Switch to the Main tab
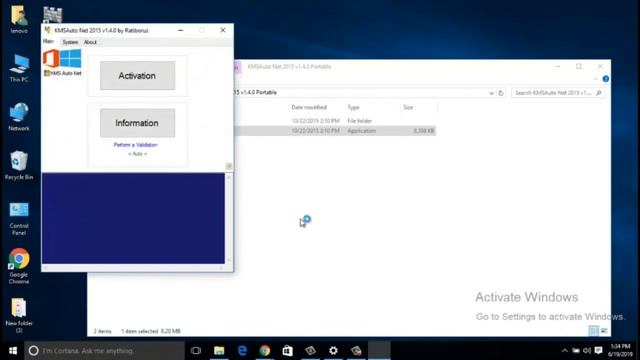The height and width of the screenshot is (360, 640). coord(48,42)
